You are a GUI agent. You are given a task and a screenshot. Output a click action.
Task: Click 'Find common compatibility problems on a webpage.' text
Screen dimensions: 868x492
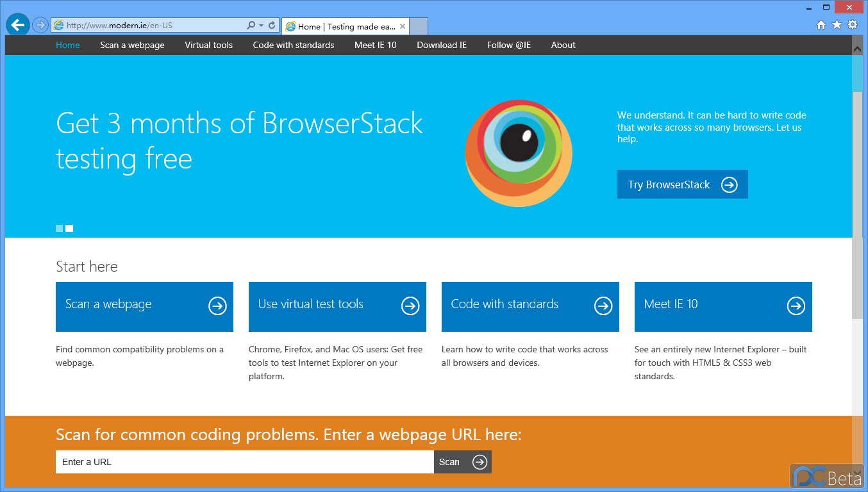point(140,356)
